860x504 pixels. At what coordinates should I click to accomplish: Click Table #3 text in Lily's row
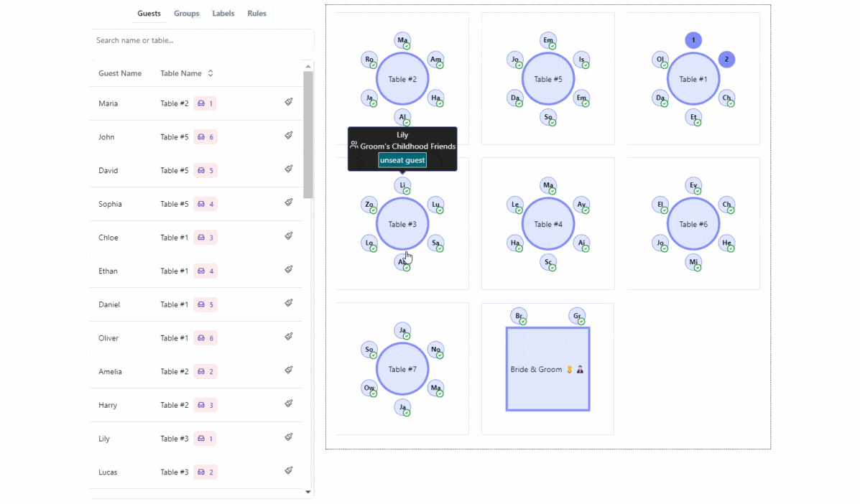175,439
